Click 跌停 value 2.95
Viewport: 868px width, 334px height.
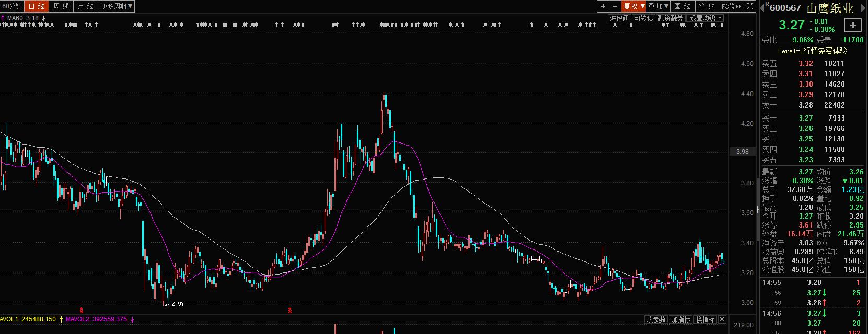click(x=856, y=225)
